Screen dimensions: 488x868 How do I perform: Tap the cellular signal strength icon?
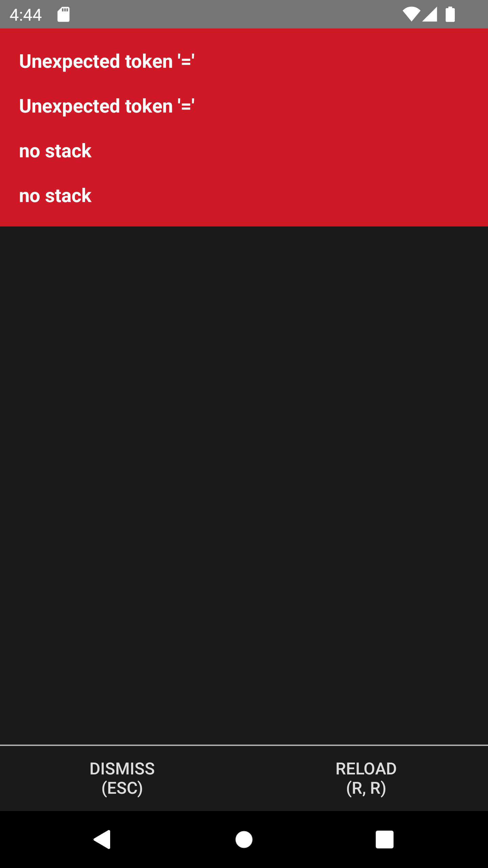click(430, 14)
